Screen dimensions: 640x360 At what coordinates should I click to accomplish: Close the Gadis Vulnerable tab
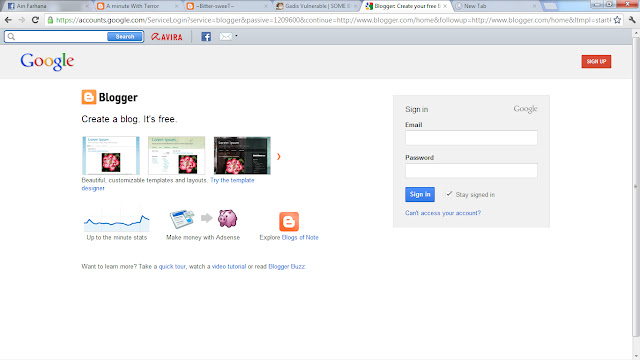(x=356, y=6)
